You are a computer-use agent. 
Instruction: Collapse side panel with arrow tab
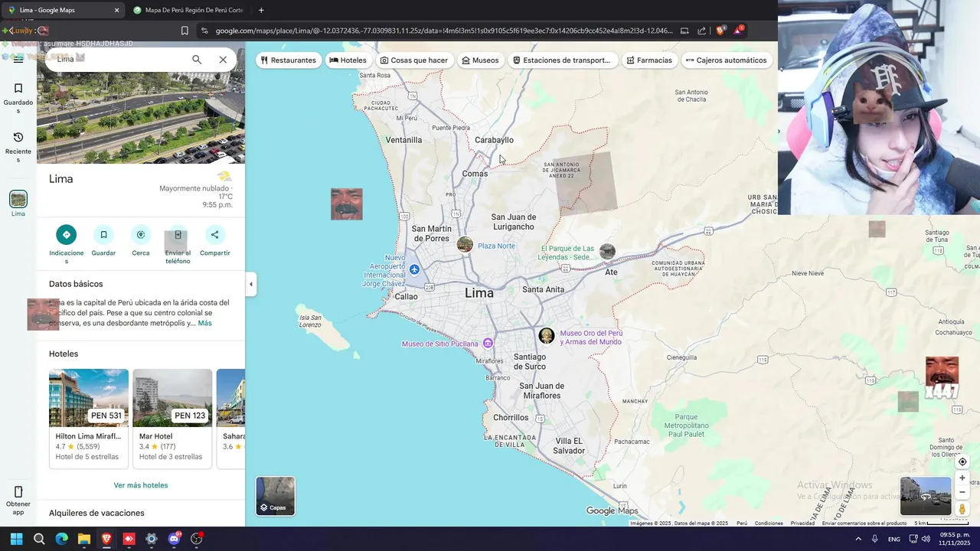pyautogui.click(x=251, y=284)
